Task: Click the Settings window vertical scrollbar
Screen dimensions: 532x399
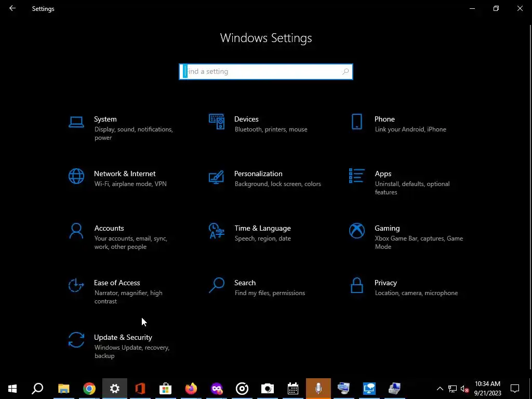Action: 530,197
